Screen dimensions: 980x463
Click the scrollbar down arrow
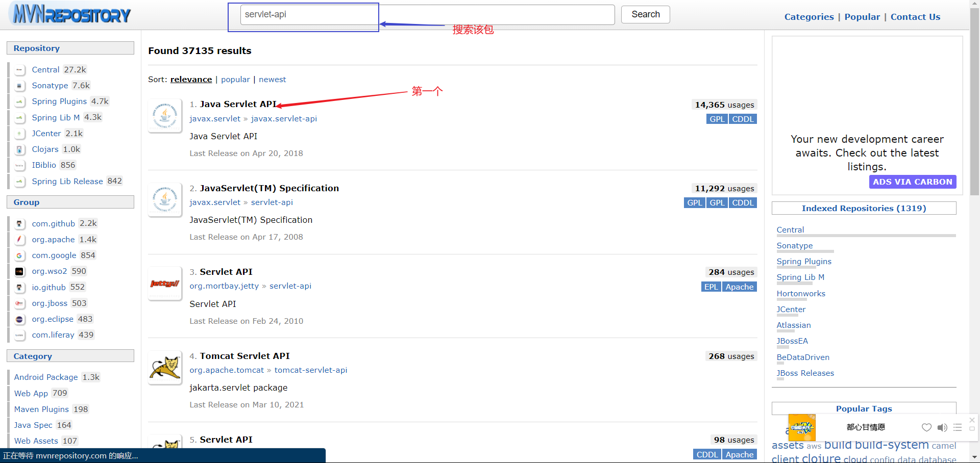click(x=974, y=457)
